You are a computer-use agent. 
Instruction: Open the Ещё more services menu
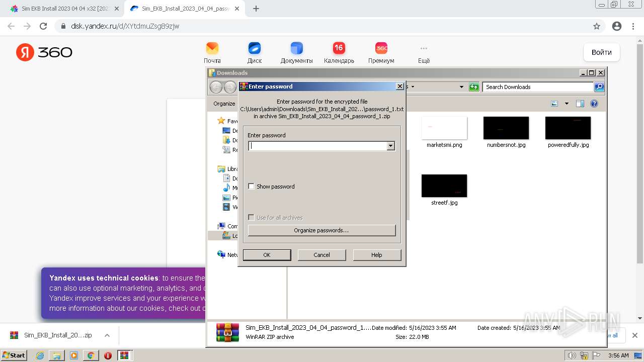pyautogui.click(x=424, y=53)
